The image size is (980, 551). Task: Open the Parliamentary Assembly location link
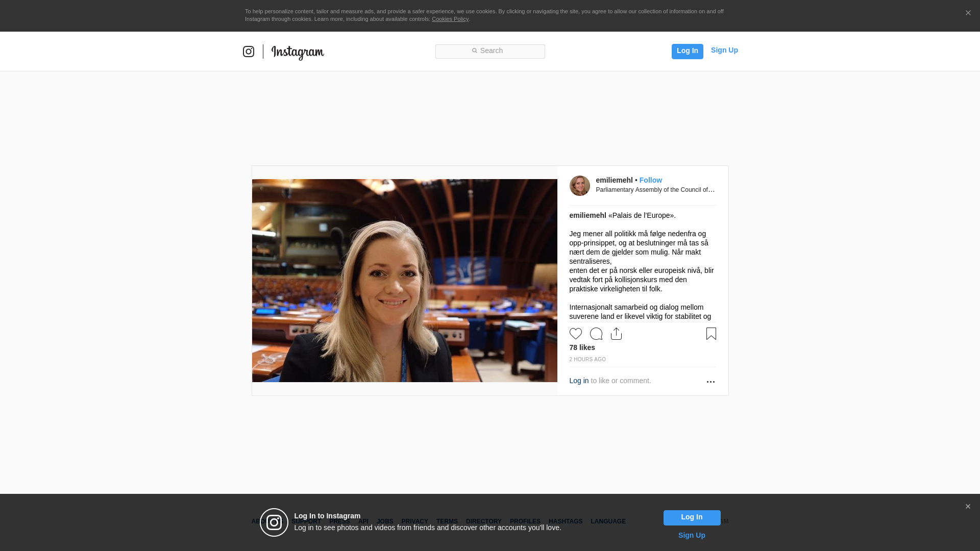655,190
